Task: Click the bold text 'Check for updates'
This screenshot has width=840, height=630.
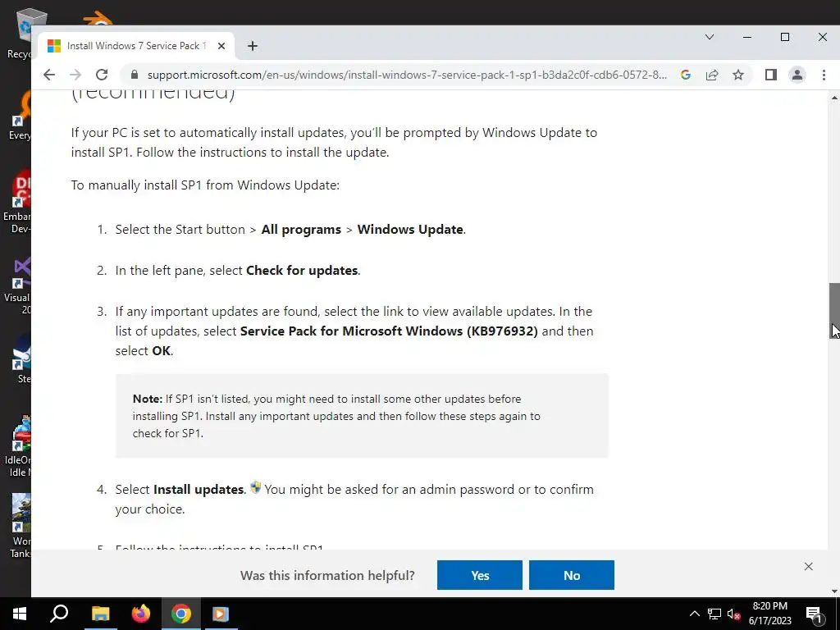Action: coord(302,271)
